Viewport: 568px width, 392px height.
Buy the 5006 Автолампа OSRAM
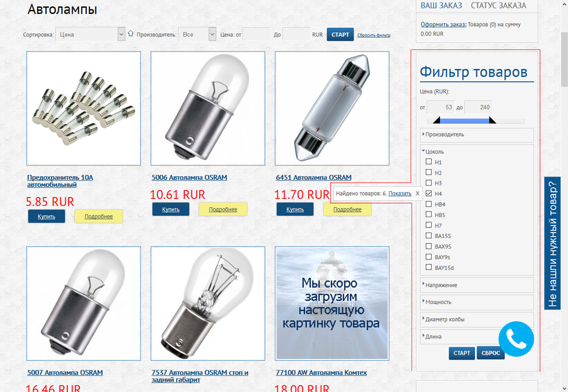170,209
